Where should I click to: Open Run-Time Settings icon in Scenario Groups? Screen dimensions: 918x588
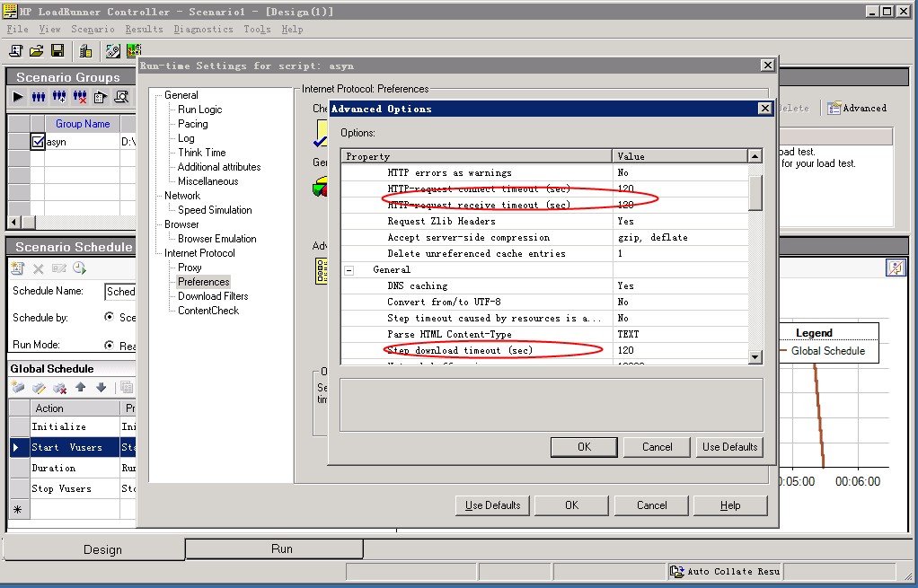[x=100, y=97]
